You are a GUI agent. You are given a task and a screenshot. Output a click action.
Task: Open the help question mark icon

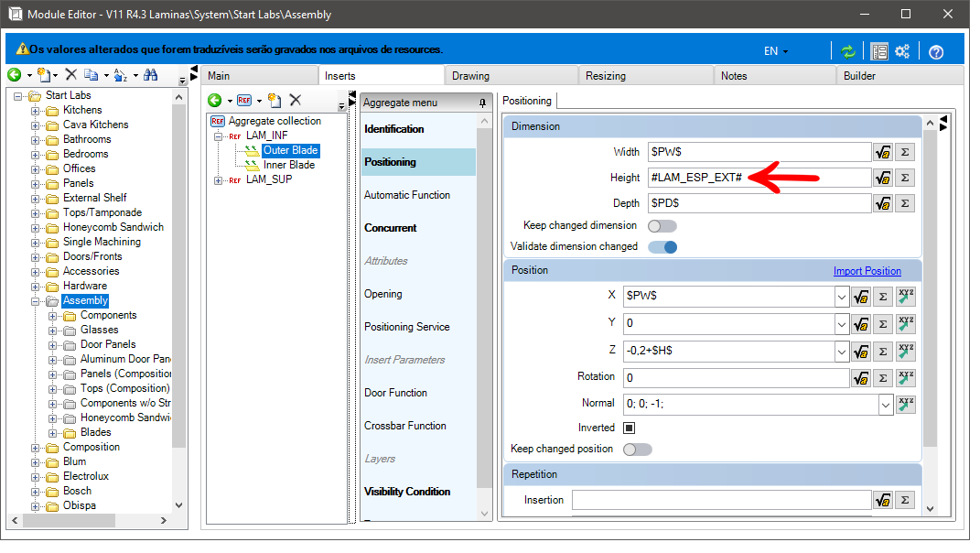[x=936, y=52]
